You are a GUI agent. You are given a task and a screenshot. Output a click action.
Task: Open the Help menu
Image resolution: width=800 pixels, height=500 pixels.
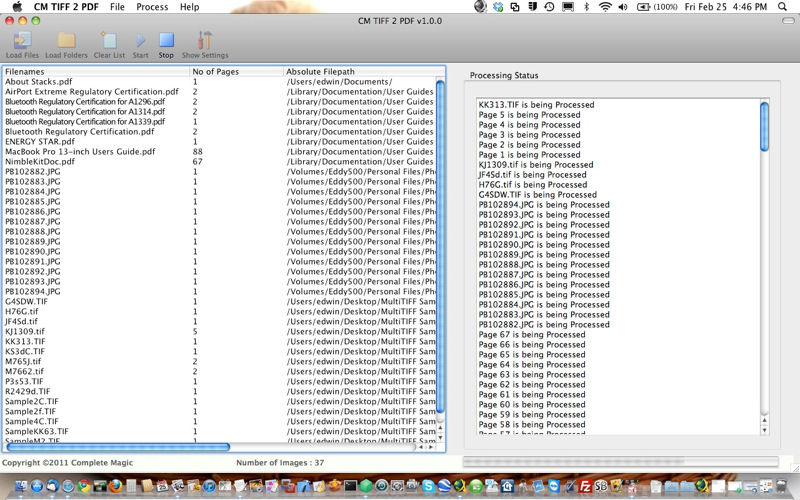(x=189, y=7)
